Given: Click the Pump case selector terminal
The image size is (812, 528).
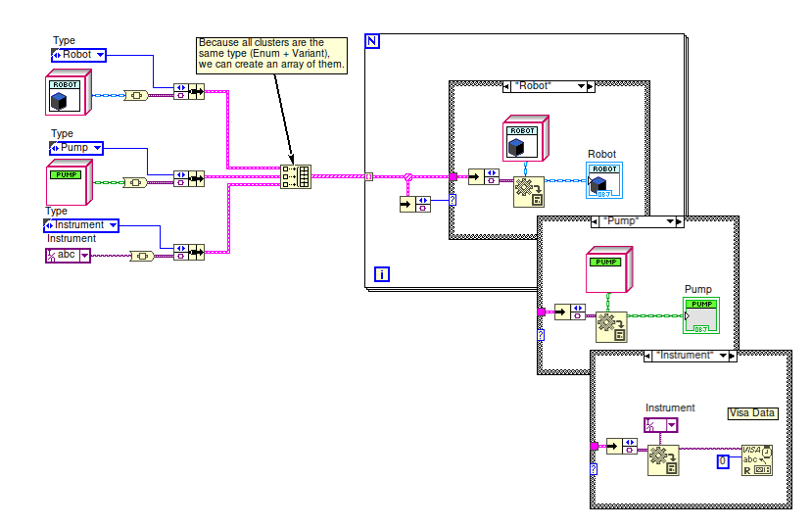Looking at the screenshot, I should 541,335.
